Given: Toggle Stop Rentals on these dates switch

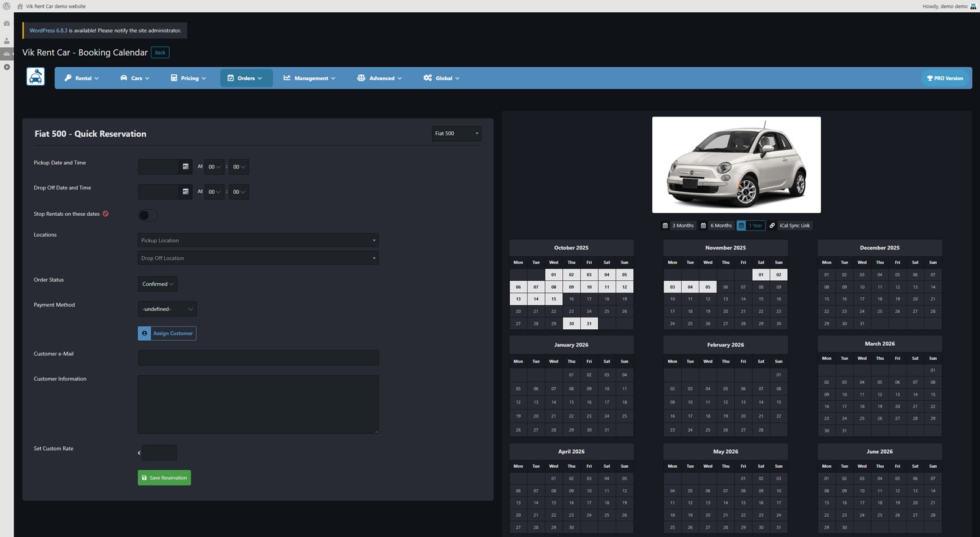Looking at the screenshot, I should pos(148,215).
